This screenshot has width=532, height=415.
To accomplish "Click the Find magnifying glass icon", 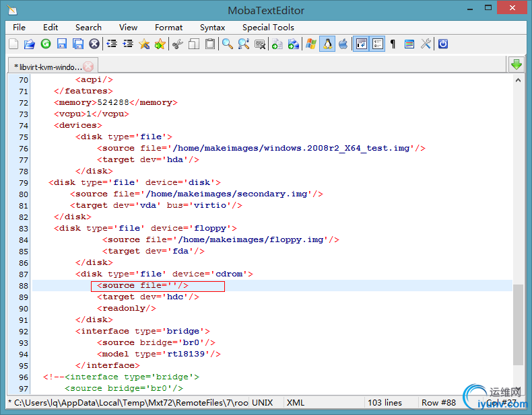I will pos(228,44).
